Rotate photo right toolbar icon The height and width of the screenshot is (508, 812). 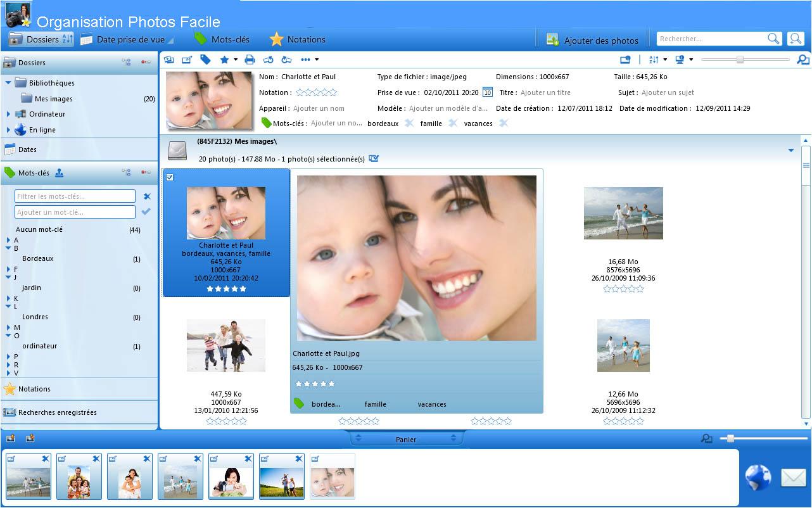286,60
